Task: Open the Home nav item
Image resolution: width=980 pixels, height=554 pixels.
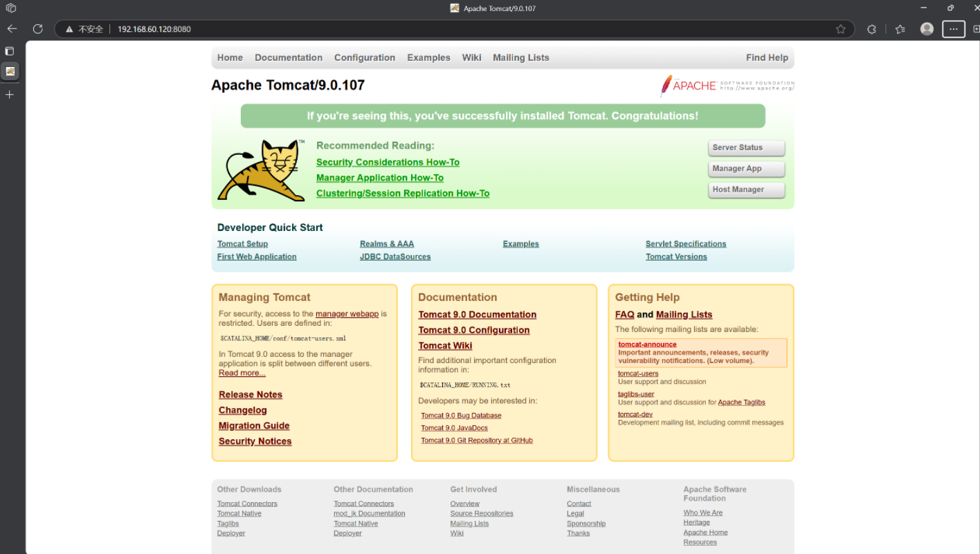Action: [230, 58]
